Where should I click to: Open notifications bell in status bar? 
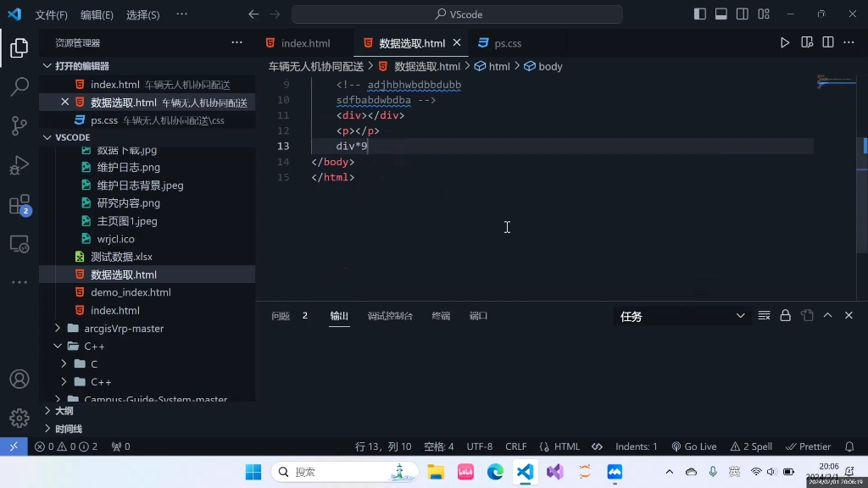pos(849,446)
